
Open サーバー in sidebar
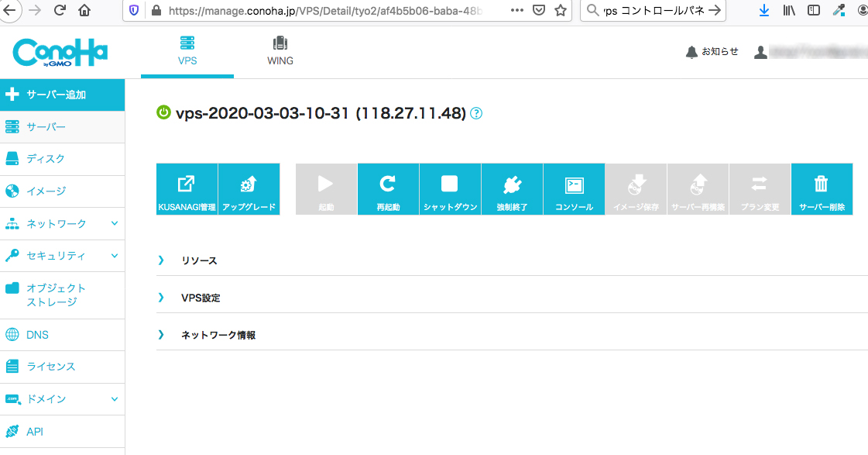[x=62, y=127]
